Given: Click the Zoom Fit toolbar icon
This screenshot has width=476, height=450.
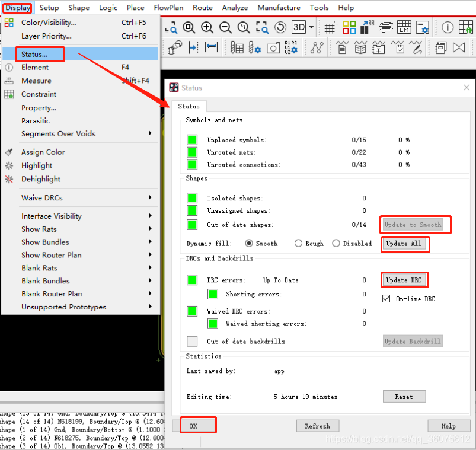Looking at the screenshot, I should 189,28.
